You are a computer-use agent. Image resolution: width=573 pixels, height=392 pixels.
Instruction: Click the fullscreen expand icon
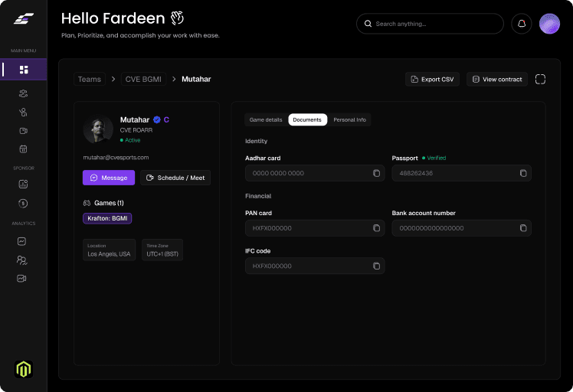click(540, 80)
